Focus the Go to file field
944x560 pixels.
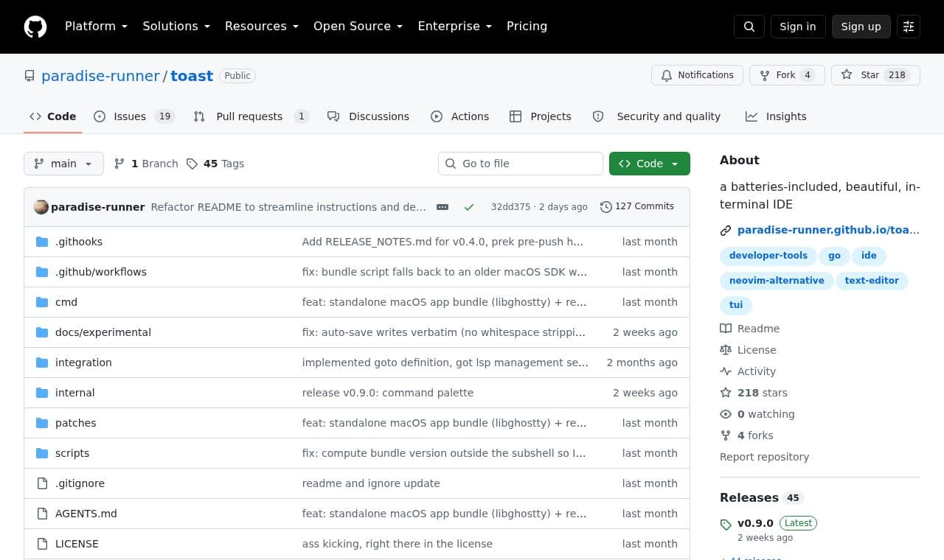click(521, 164)
